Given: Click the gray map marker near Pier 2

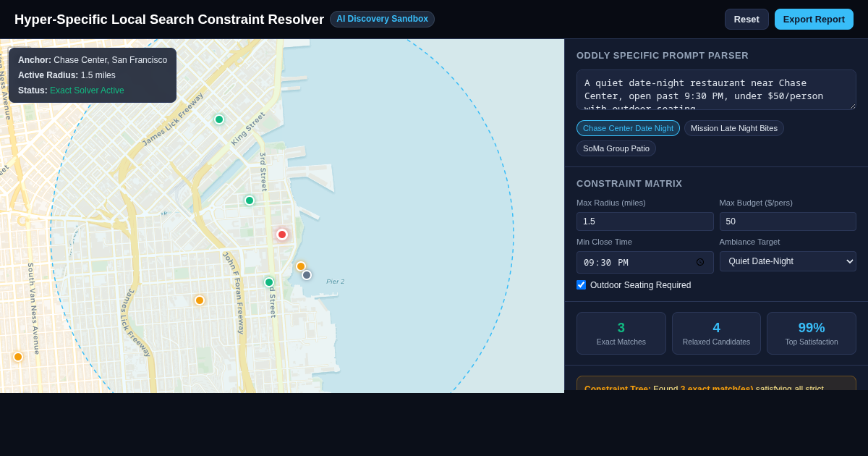Looking at the screenshot, I should 307,275.
